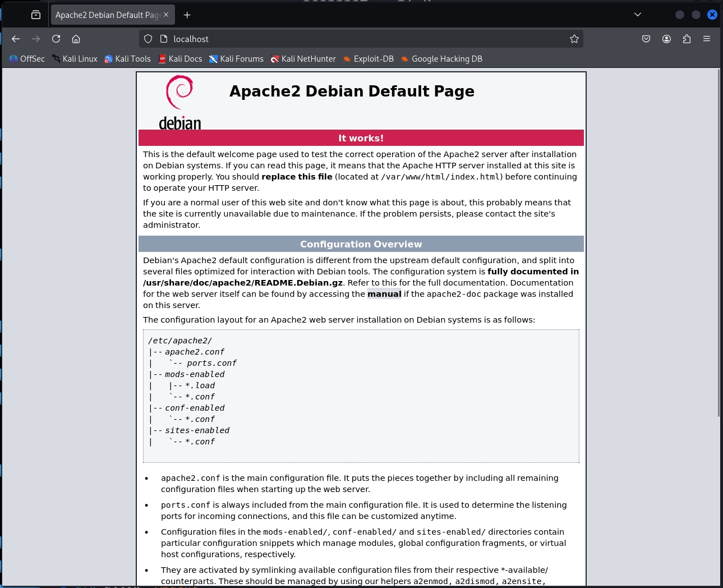The height and width of the screenshot is (588, 723).
Task: Minimize the browser window
Action: pyautogui.click(x=680, y=15)
